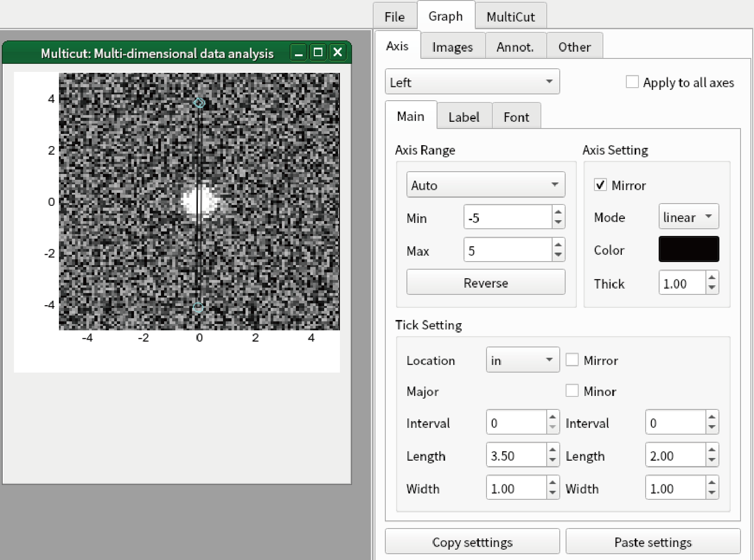Click the Minor Length field showing 2.00
This screenshot has height=560, width=754.
coord(676,455)
